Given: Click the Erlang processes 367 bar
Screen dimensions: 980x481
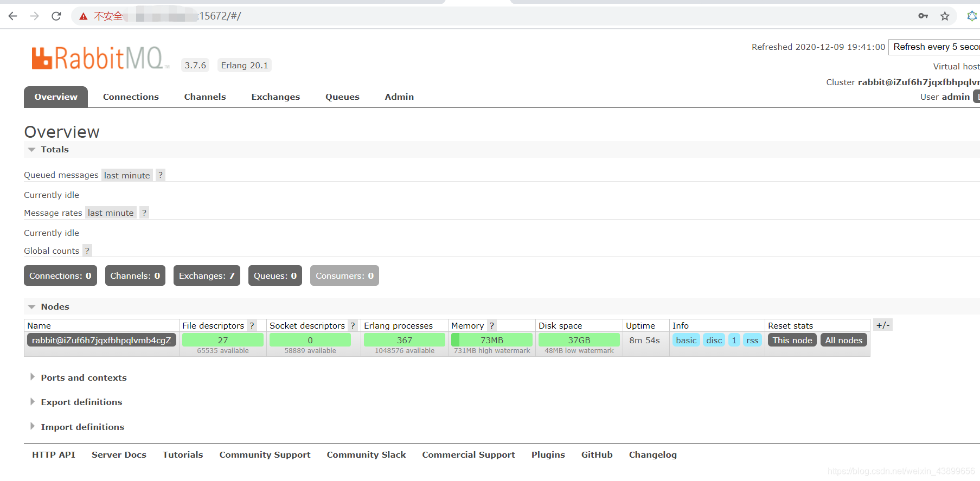Looking at the screenshot, I should pyautogui.click(x=405, y=340).
